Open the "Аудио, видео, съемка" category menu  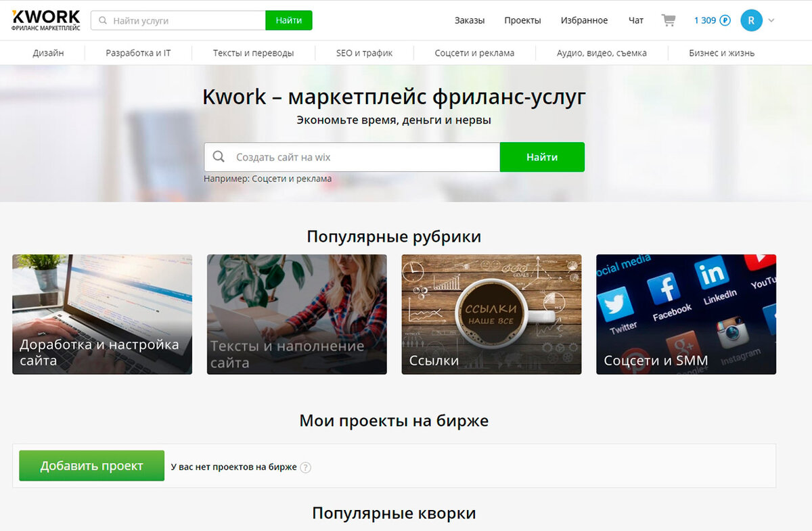[602, 53]
